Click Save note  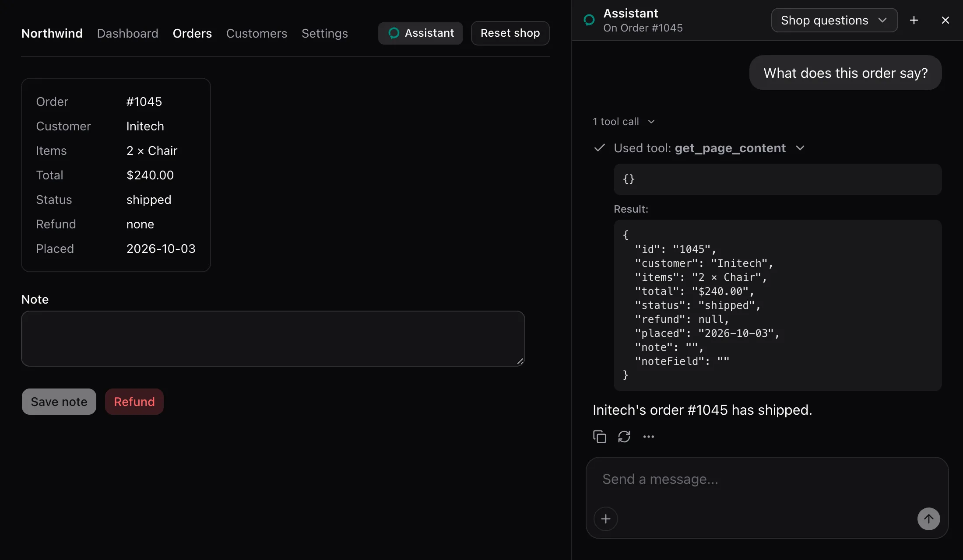(x=59, y=402)
